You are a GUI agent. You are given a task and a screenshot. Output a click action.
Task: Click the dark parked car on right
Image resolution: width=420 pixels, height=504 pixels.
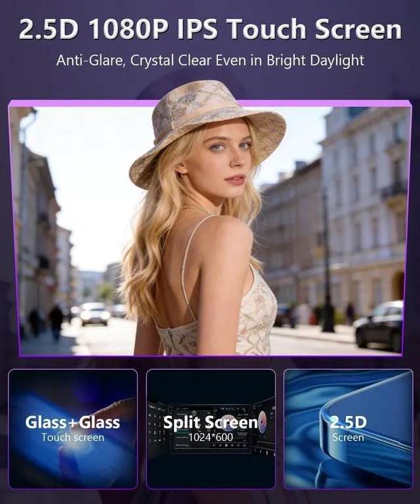pos(379,326)
